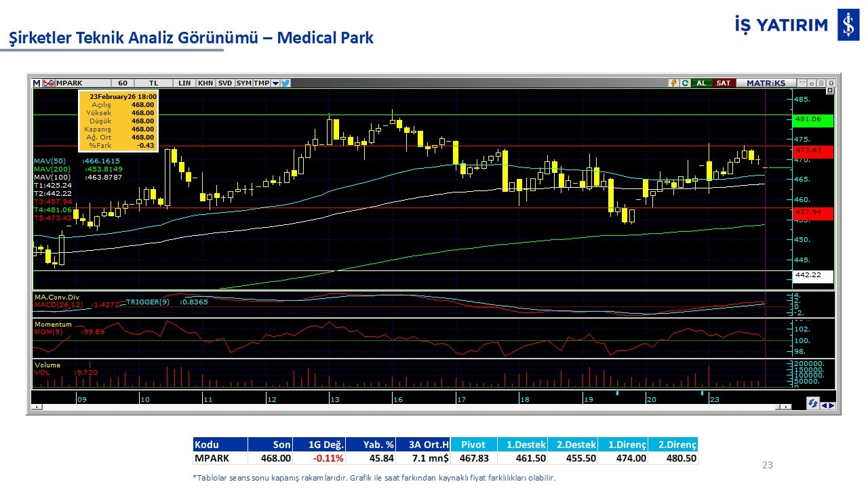This screenshot has width=868, height=488.
Task: Expand the triangle menu beside MATRIKS
Action: [802, 83]
